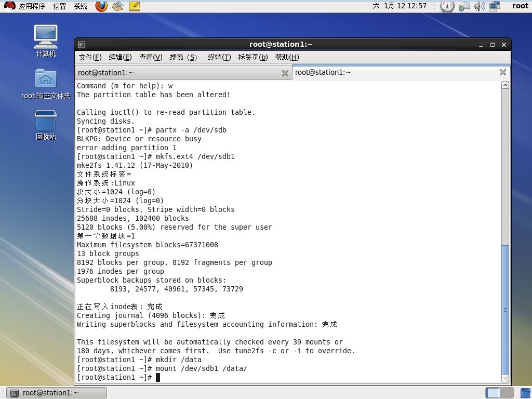Open the mail client icon in top panel

[x=118, y=6]
